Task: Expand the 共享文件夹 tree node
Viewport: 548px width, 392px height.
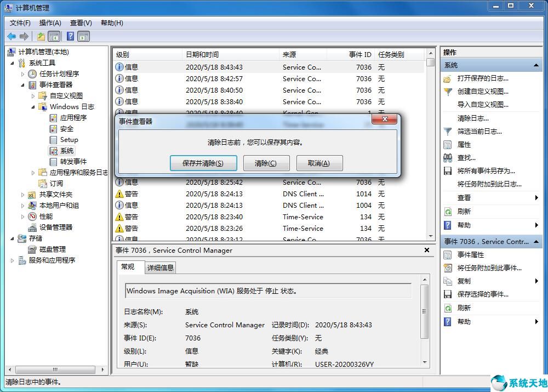Action: [23, 194]
